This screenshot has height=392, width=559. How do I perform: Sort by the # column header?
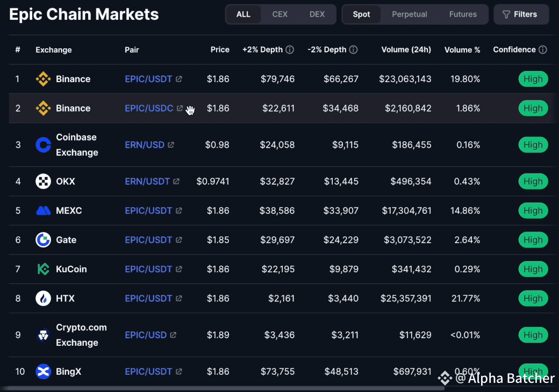coord(18,50)
